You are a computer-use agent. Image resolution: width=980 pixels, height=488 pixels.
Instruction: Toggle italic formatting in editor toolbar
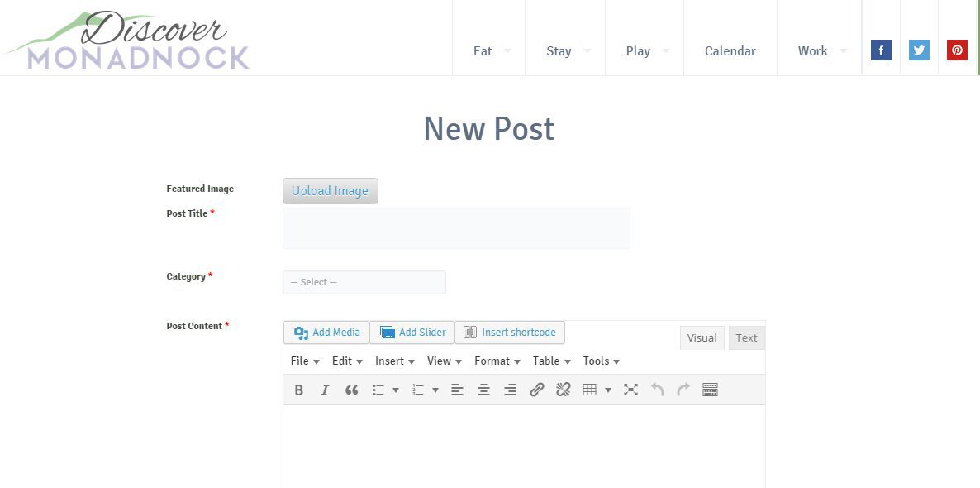325,390
